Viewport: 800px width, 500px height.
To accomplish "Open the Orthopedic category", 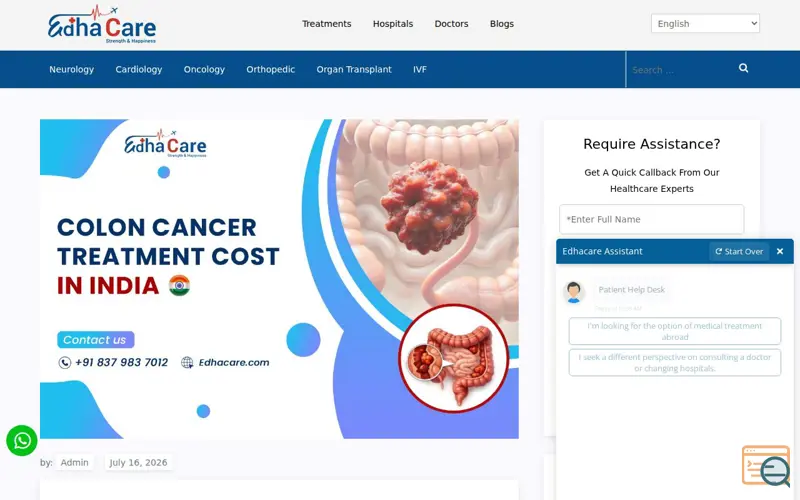I will pyautogui.click(x=270, y=69).
